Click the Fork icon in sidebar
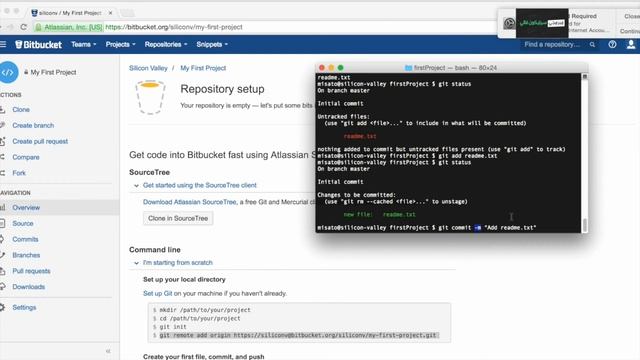Image resolution: width=640 pixels, height=360 pixels. tap(2, 173)
